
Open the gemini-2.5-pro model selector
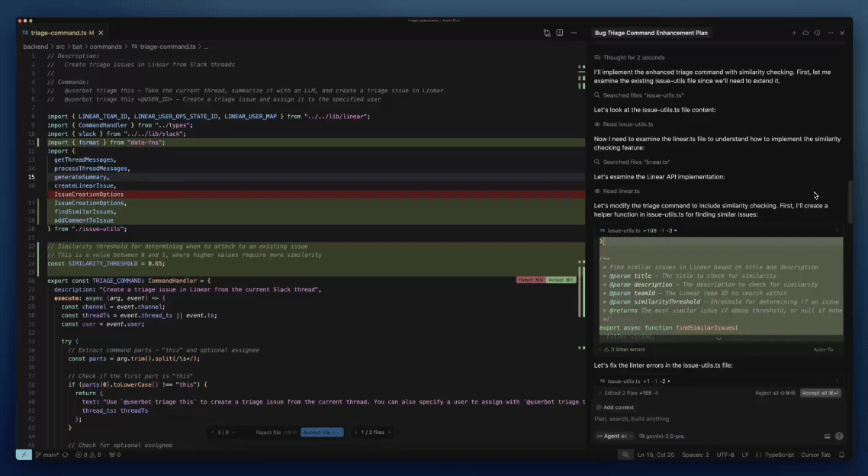661,436
